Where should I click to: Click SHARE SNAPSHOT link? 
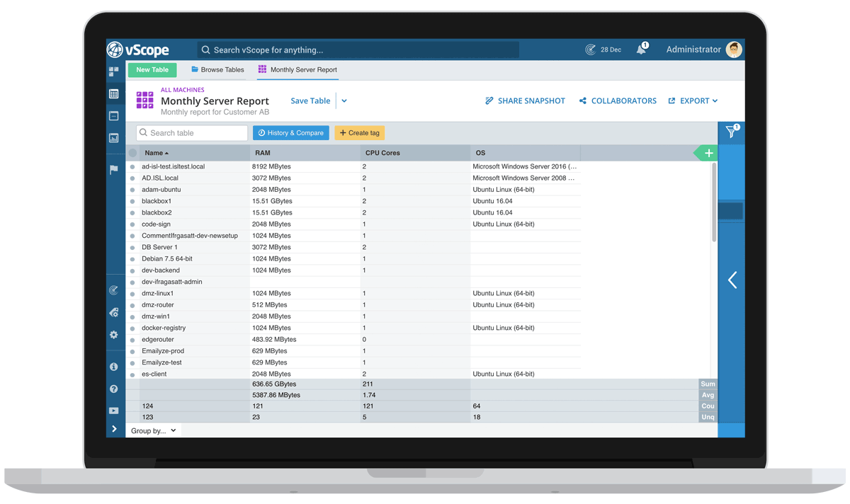pos(531,101)
